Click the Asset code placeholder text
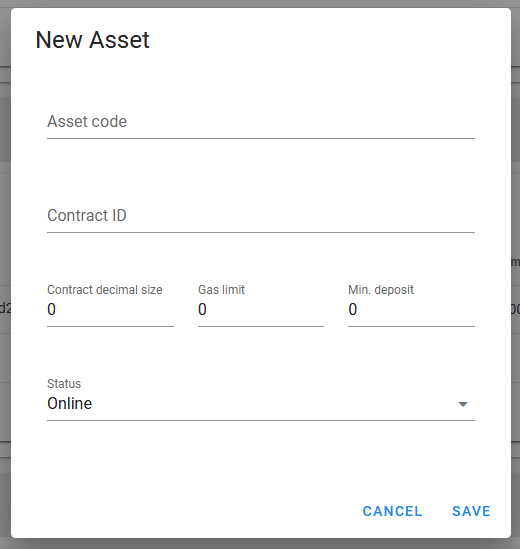Image resolution: width=520 pixels, height=549 pixels. coord(87,122)
